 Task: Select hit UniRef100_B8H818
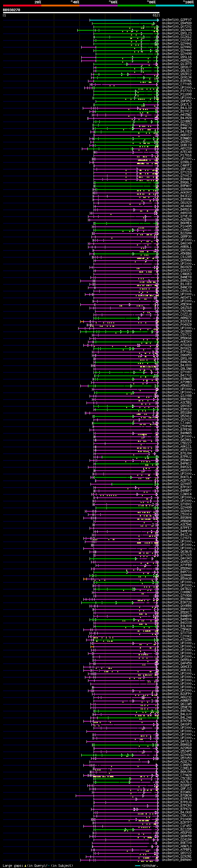pyautogui.click(x=176, y=744)
